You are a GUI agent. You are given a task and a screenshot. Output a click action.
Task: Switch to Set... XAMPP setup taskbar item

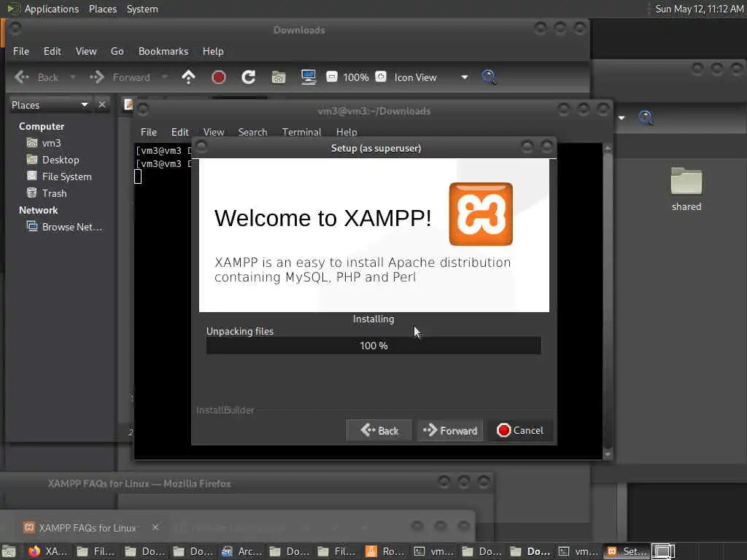(626, 551)
